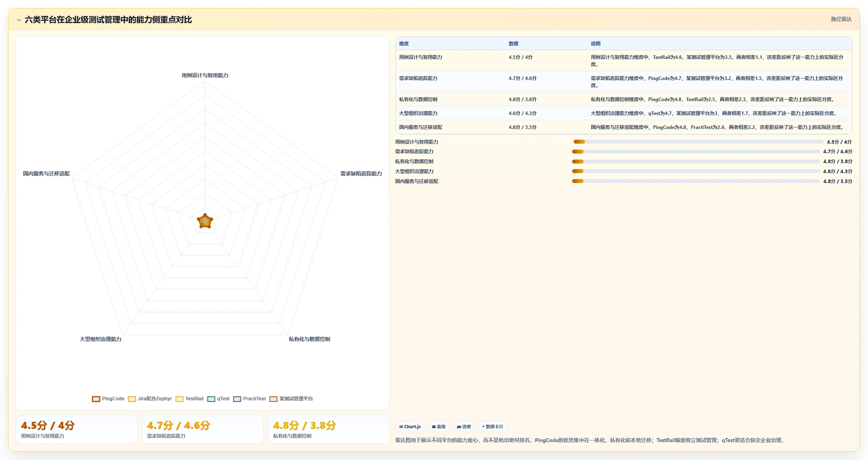Viewport: 868px width, 460px height.
Task: Click the page title 六类平台在企业级测试管理
Action: point(108,20)
